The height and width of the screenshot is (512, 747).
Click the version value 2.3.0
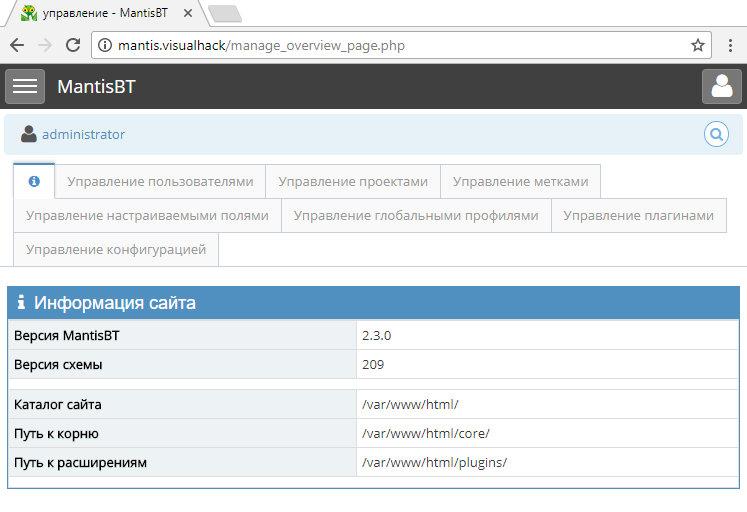(376, 336)
